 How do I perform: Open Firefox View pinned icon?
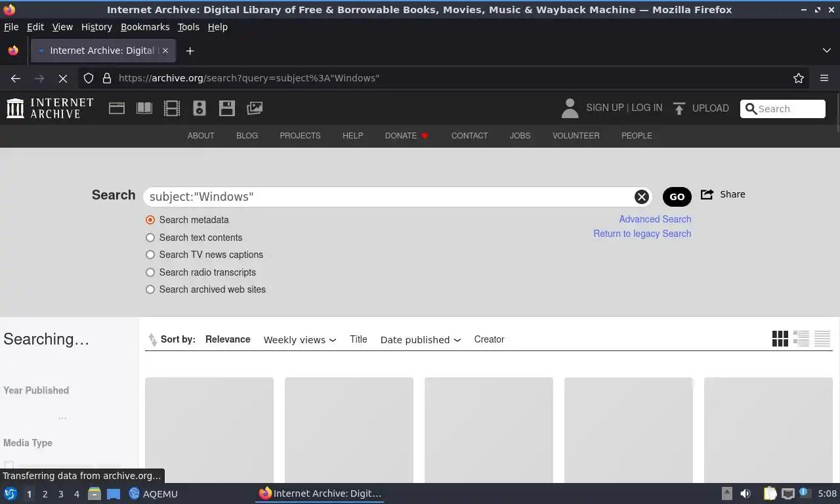click(x=13, y=51)
